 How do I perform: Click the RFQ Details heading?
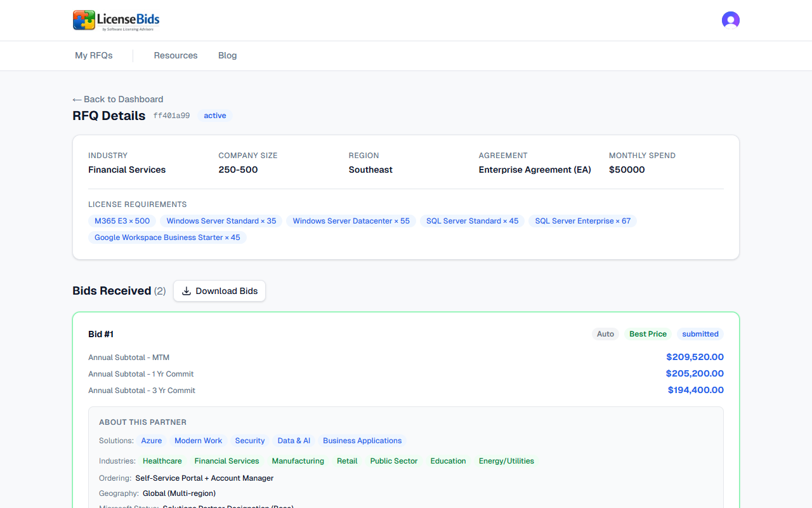(x=109, y=116)
